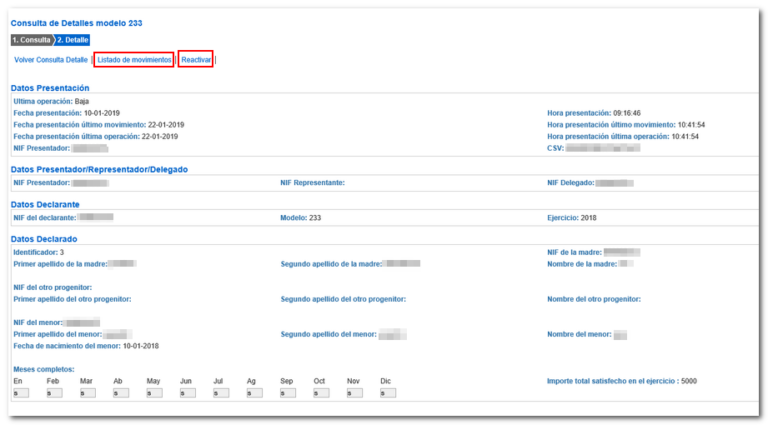Click the Ab month field
Viewport: 768px width, 425px height.
(x=121, y=393)
